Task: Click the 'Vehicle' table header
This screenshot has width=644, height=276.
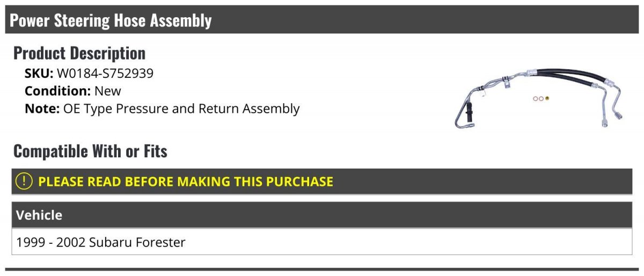Action: (x=39, y=215)
